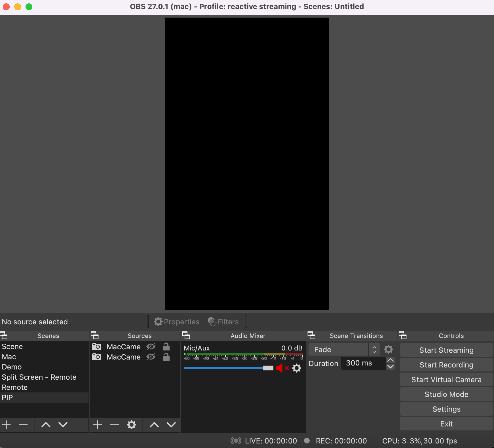The image size is (494, 448).
Task: Undock the Audio Mixer panel
Action: [186, 335]
